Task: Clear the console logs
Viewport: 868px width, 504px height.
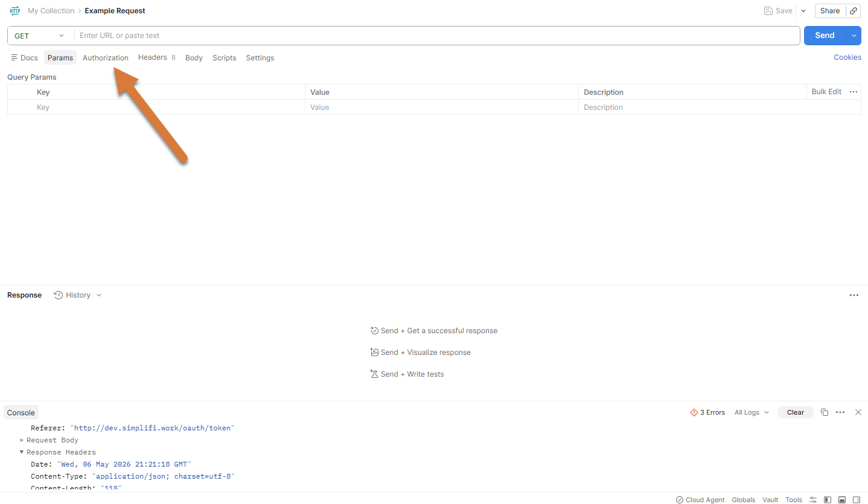Action: point(796,413)
